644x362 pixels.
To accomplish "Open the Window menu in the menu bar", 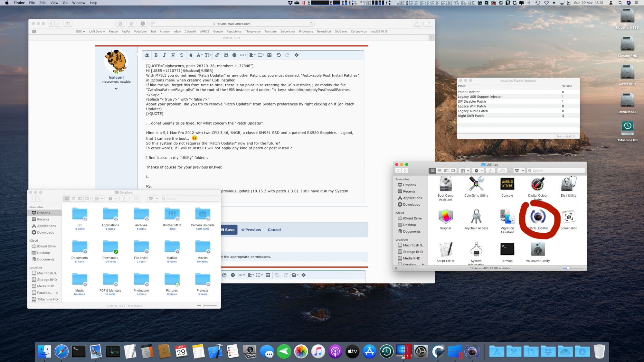I will click(x=79, y=3).
